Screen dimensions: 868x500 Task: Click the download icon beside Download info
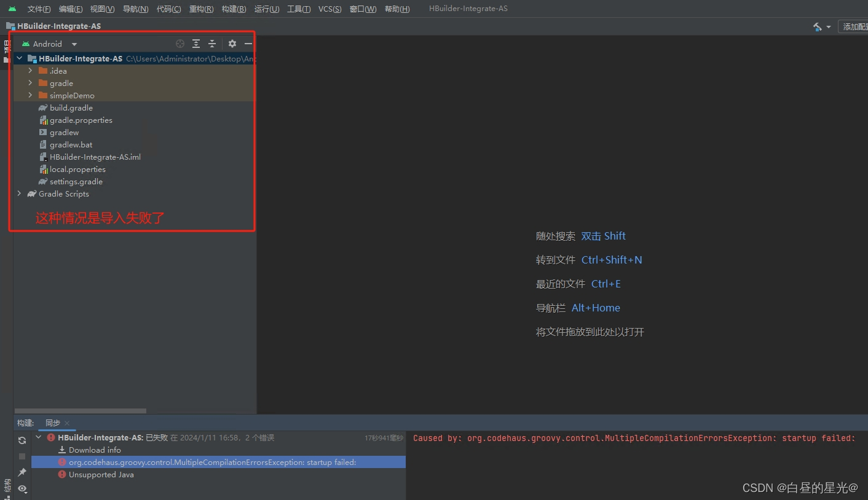tap(62, 450)
